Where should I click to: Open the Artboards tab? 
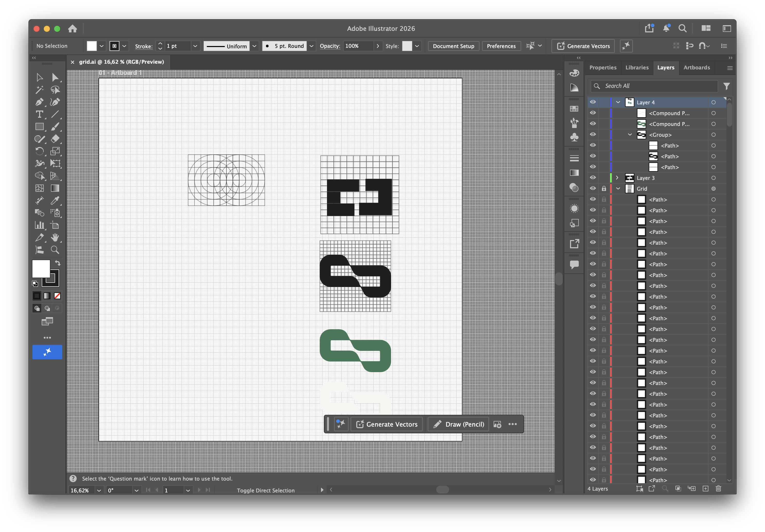[x=697, y=68]
